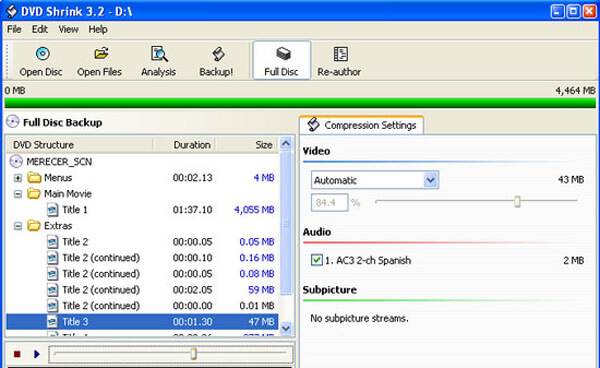This screenshot has height=368, width=600.
Task: Open the Edit menu
Action: point(39,29)
